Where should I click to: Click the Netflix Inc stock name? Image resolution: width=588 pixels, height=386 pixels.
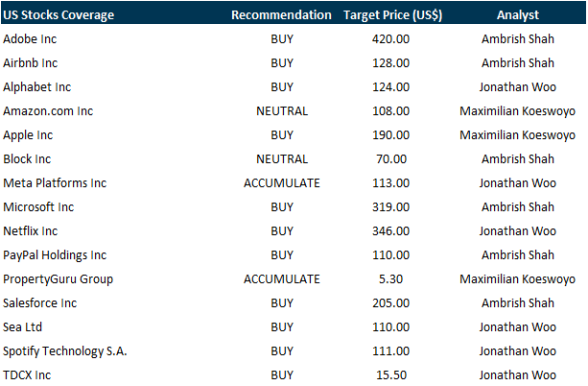click(31, 231)
